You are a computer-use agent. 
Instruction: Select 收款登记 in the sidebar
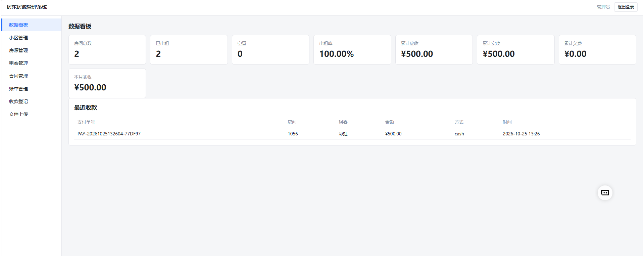(x=32, y=101)
